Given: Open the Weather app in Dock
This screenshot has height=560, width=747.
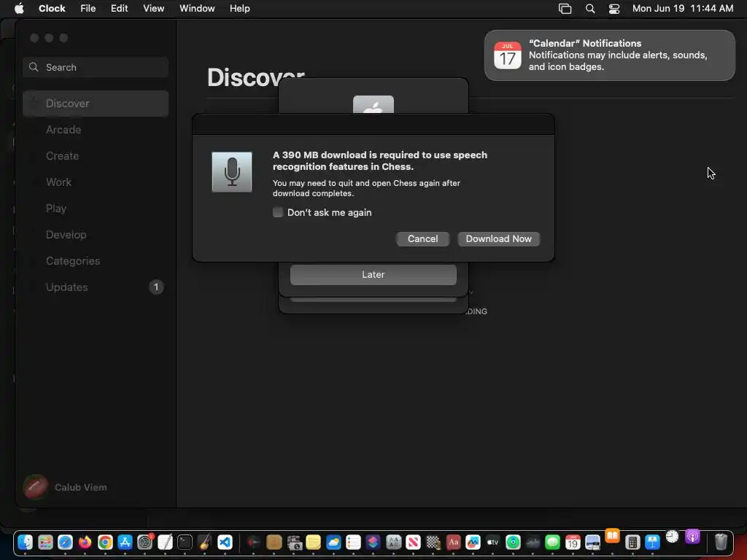Looking at the screenshot, I should [x=333, y=542].
